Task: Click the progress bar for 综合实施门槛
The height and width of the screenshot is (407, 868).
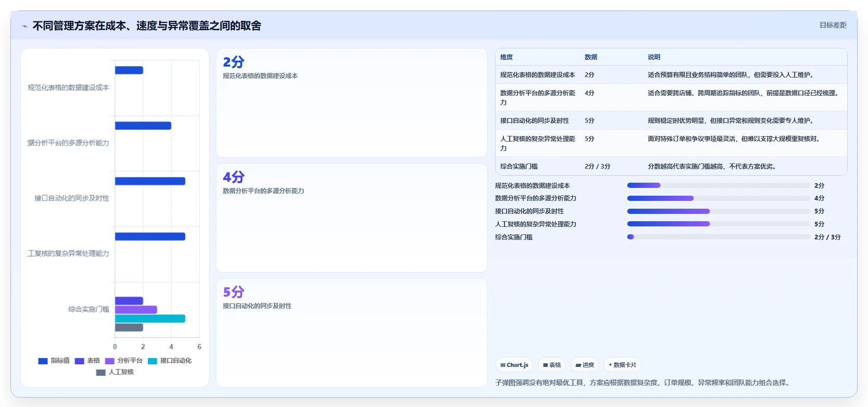Action: (718, 237)
